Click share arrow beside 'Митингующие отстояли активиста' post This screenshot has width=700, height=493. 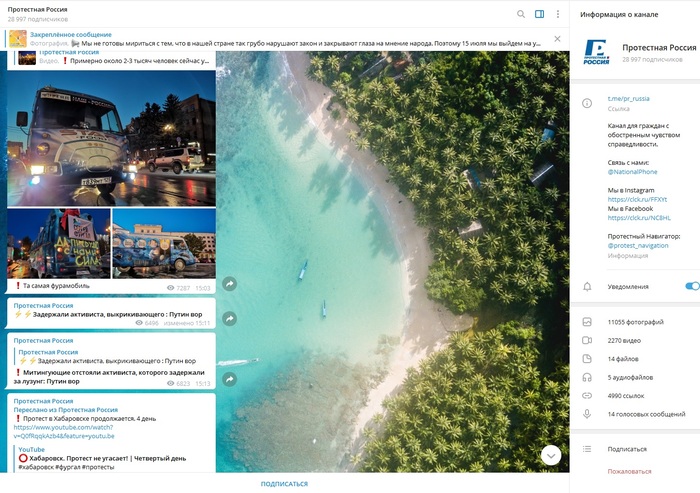229,379
